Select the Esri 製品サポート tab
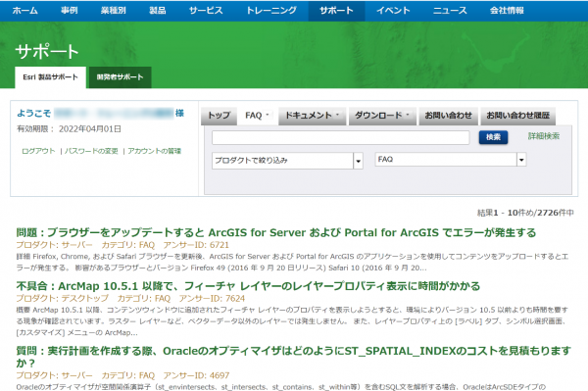The image size is (588, 391). click(50, 77)
